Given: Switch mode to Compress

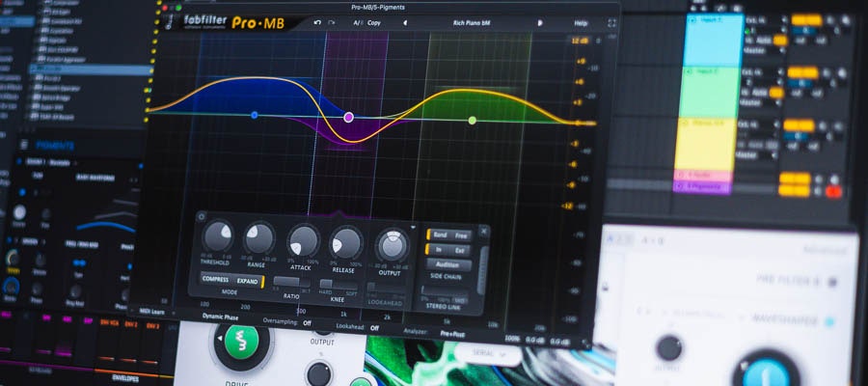Looking at the screenshot, I should tap(215, 280).
